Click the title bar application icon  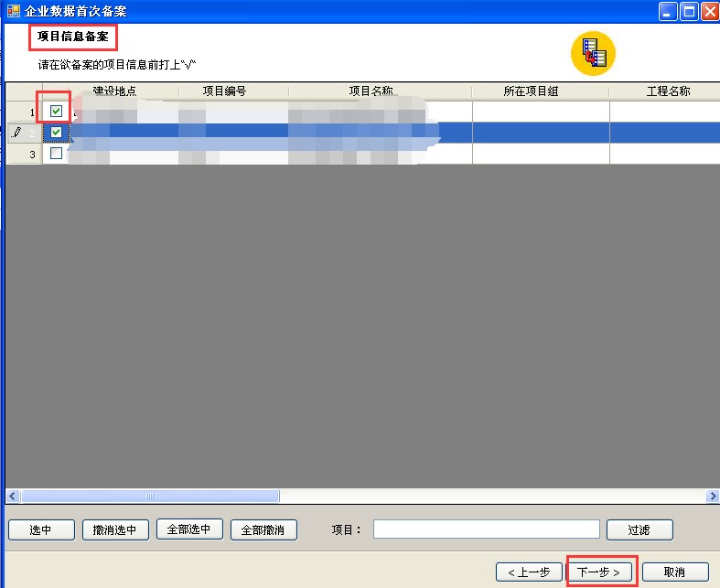[13, 11]
